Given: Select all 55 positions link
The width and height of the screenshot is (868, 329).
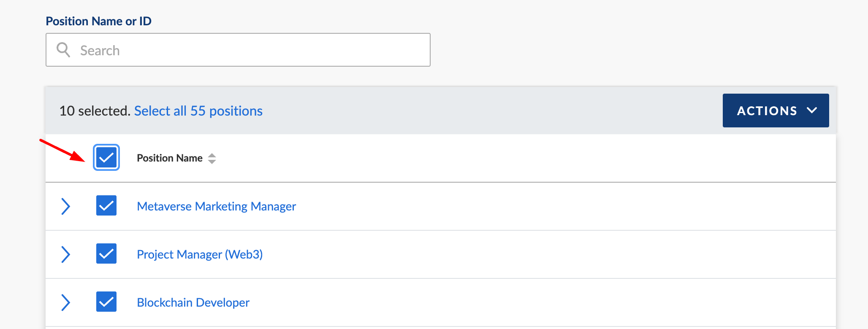Looking at the screenshot, I should point(198,111).
